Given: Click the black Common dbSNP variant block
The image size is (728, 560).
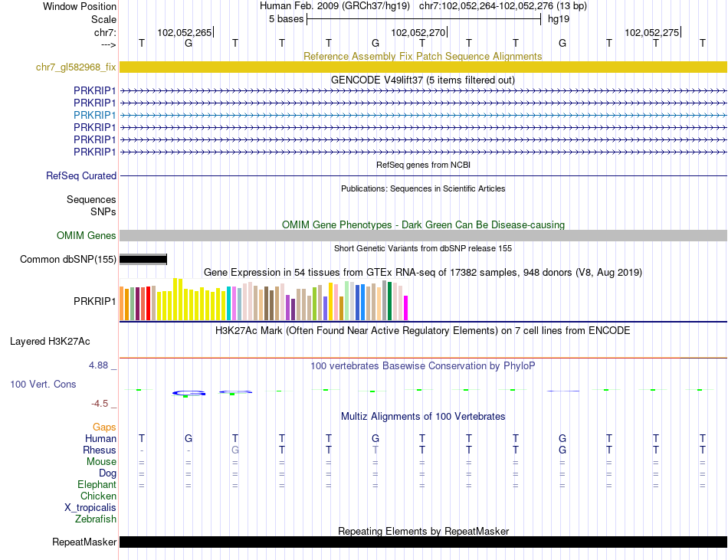Looking at the screenshot, I should [x=143, y=260].
